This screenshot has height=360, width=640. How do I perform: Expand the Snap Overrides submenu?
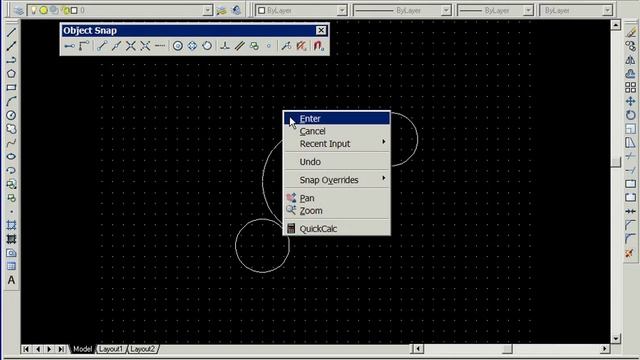[337, 180]
